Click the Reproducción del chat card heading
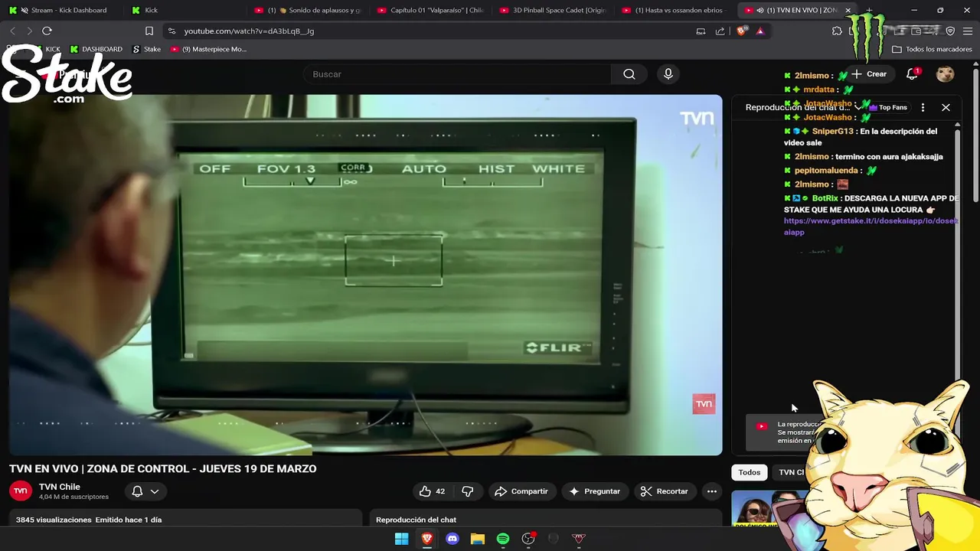Screen dimensions: 980x551 416,520
